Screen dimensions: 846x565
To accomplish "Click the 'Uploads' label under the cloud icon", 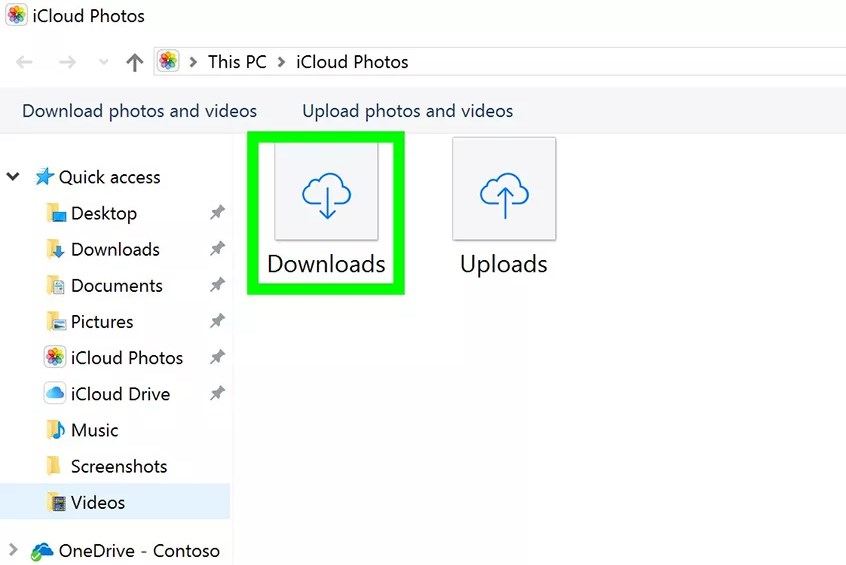I will click(504, 264).
